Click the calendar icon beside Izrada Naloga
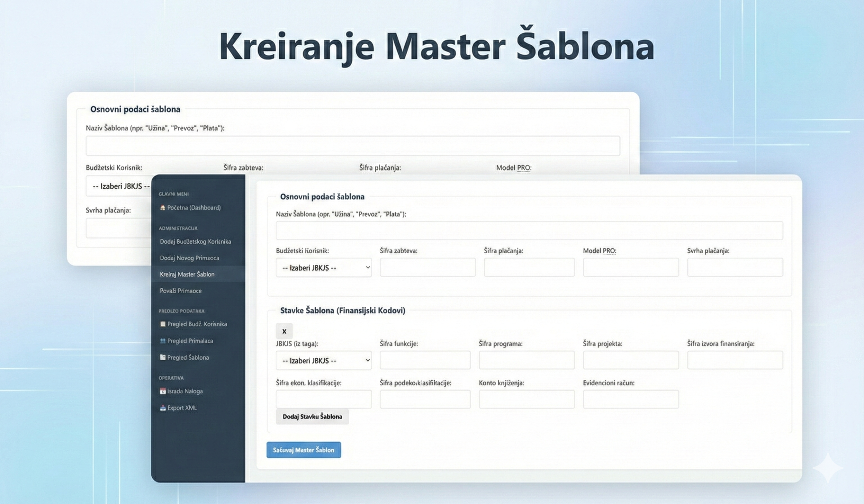 163,391
